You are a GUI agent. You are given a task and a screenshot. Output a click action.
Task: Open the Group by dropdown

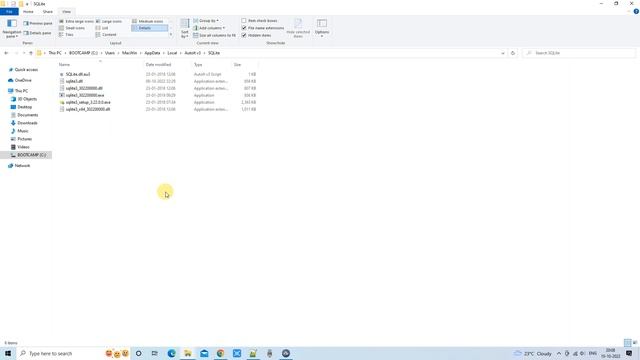click(206, 20)
